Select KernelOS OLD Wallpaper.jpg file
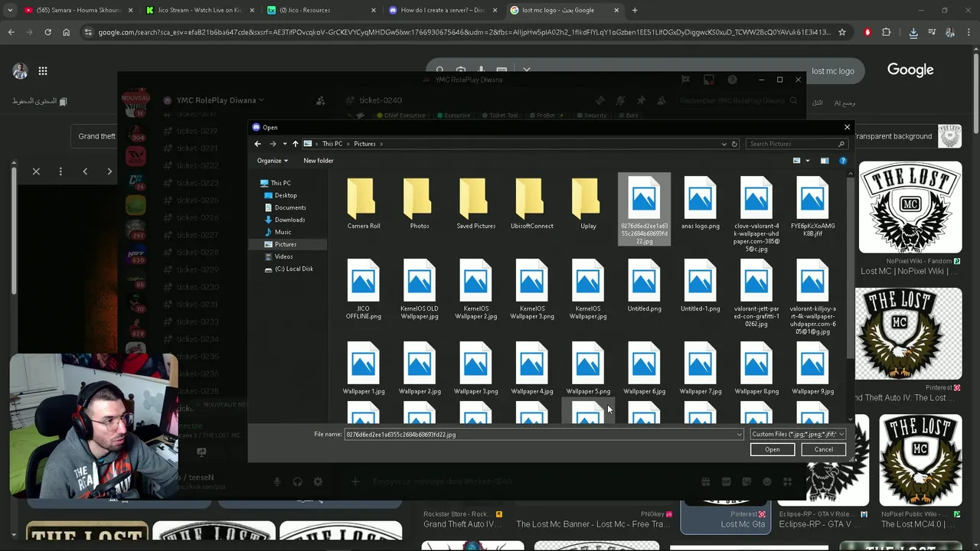The image size is (980, 551). pos(420,289)
